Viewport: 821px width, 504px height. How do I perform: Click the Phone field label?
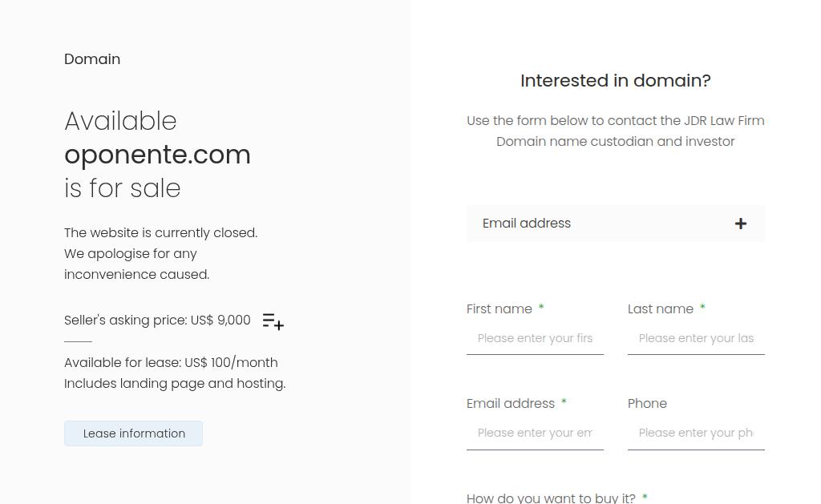(x=647, y=404)
